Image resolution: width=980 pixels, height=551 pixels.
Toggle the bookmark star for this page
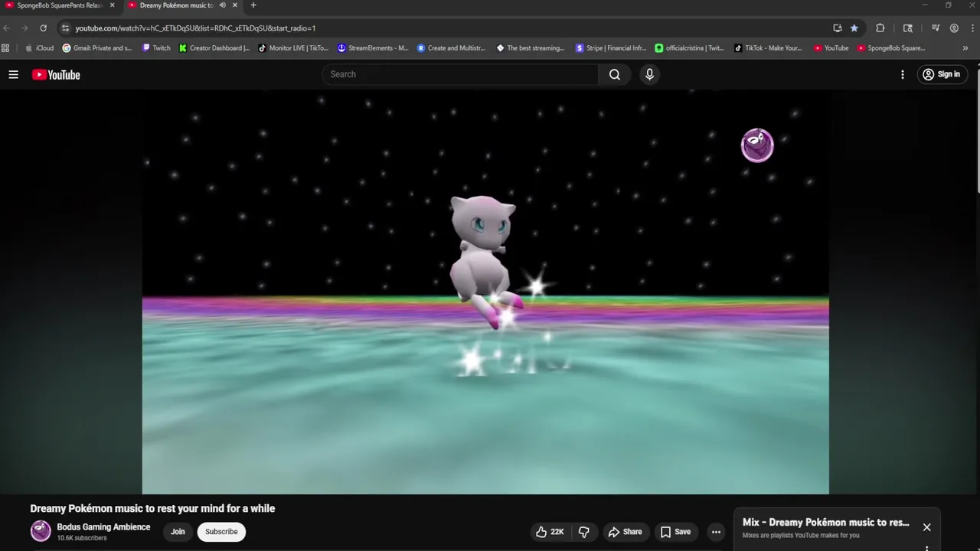[x=854, y=28]
